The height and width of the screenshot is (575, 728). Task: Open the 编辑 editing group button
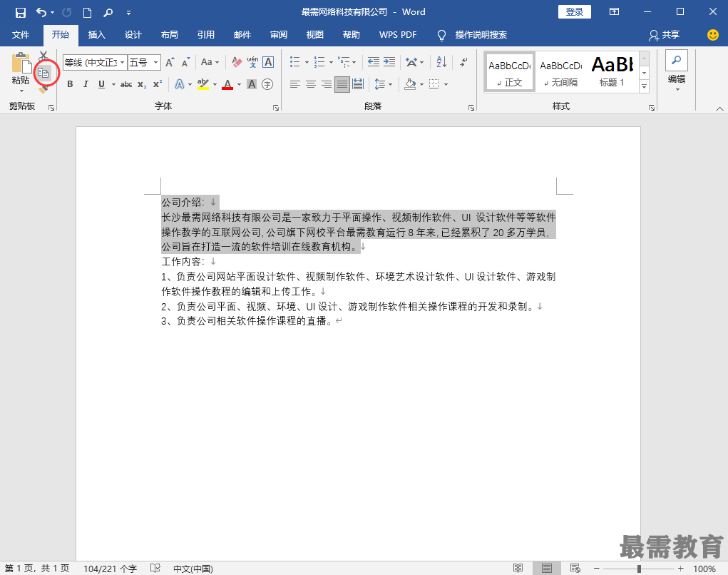tap(677, 71)
